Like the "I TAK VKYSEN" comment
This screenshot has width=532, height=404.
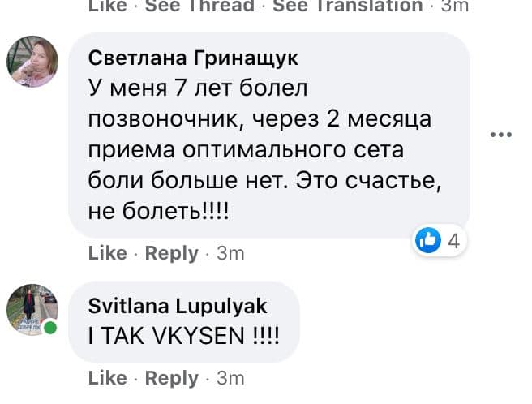(x=107, y=378)
